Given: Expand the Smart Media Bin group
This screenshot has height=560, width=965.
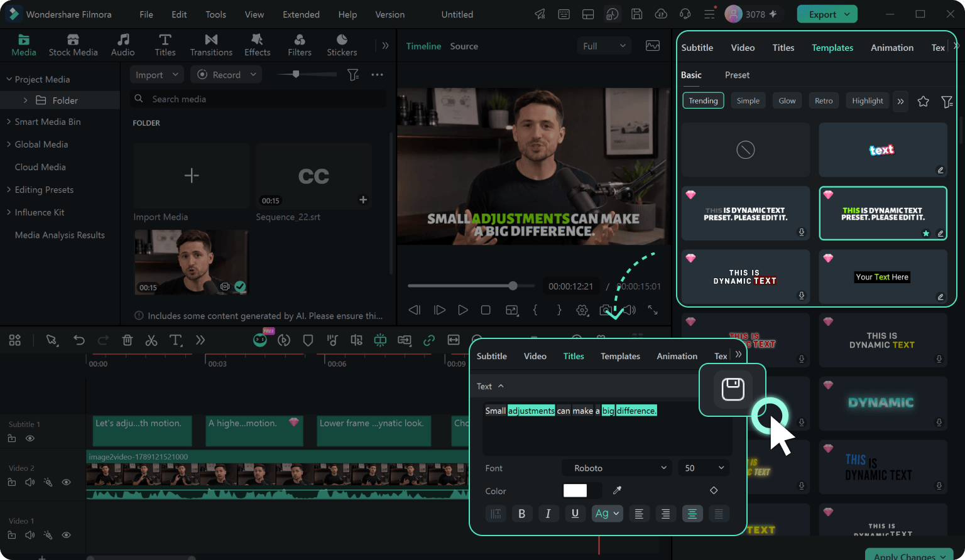Looking at the screenshot, I should [x=9, y=122].
